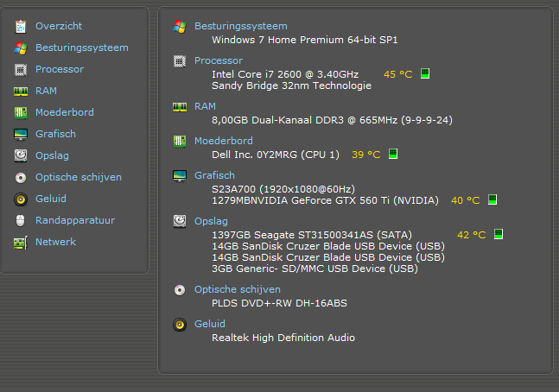Open the Processor heading link in summary

tap(219, 60)
